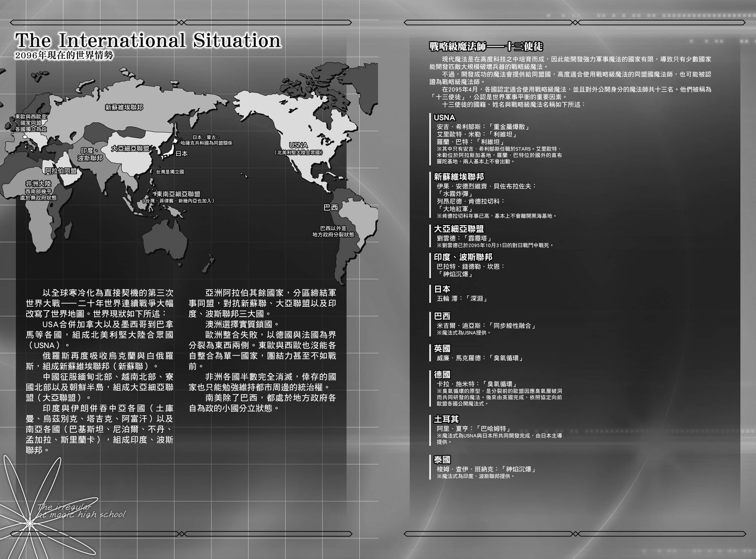
Task: Click the magic name "「大地紅軍」"
Action: [455, 209]
